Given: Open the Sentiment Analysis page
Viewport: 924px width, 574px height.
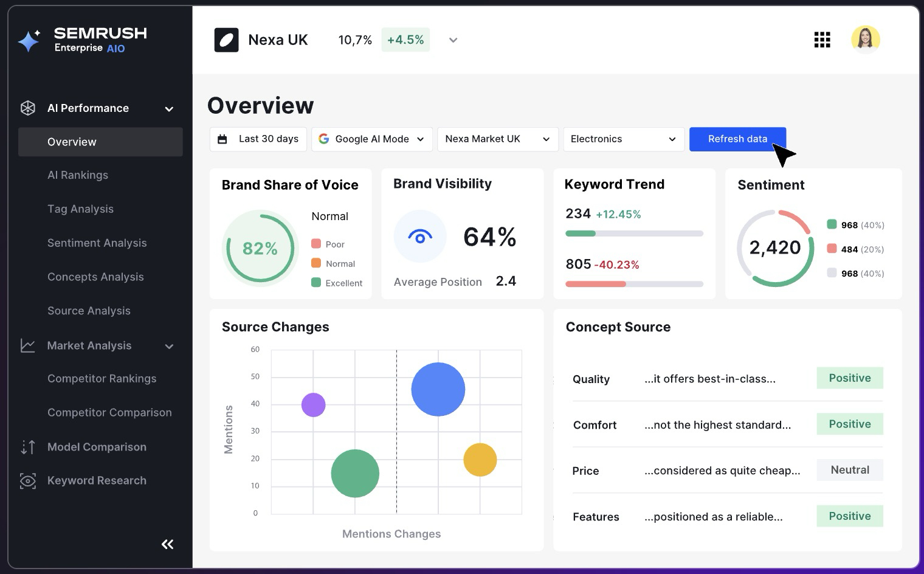Looking at the screenshot, I should (97, 243).
